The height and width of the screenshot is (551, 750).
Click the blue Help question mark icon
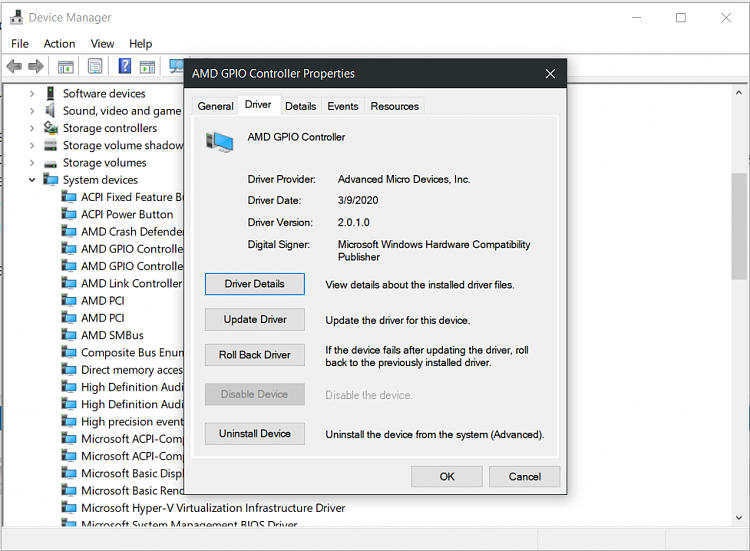tap(125, 67)
